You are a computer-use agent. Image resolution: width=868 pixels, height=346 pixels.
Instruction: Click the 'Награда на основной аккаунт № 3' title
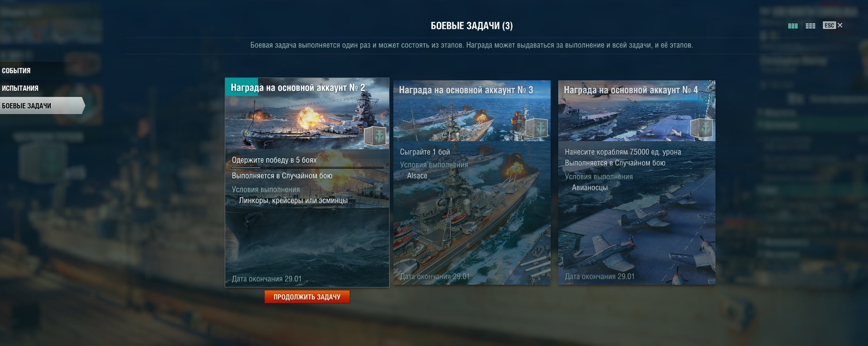click(466, 90)
